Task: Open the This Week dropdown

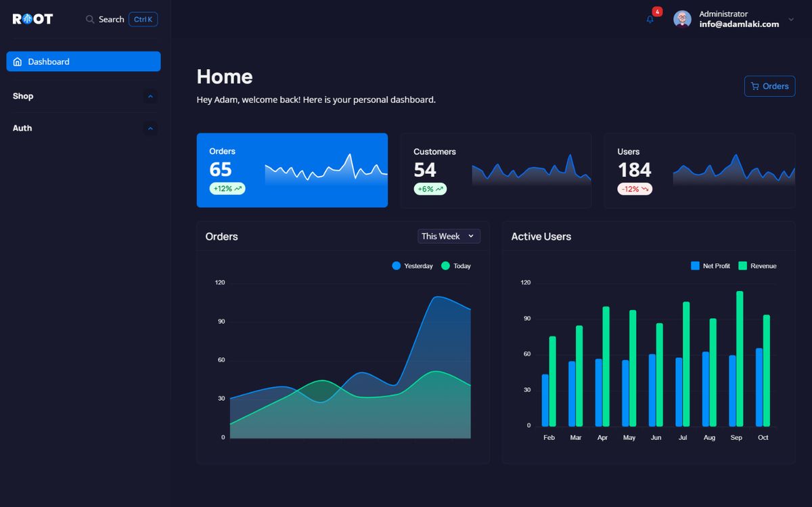Action: pyautogui.click(x=449, y=236)
